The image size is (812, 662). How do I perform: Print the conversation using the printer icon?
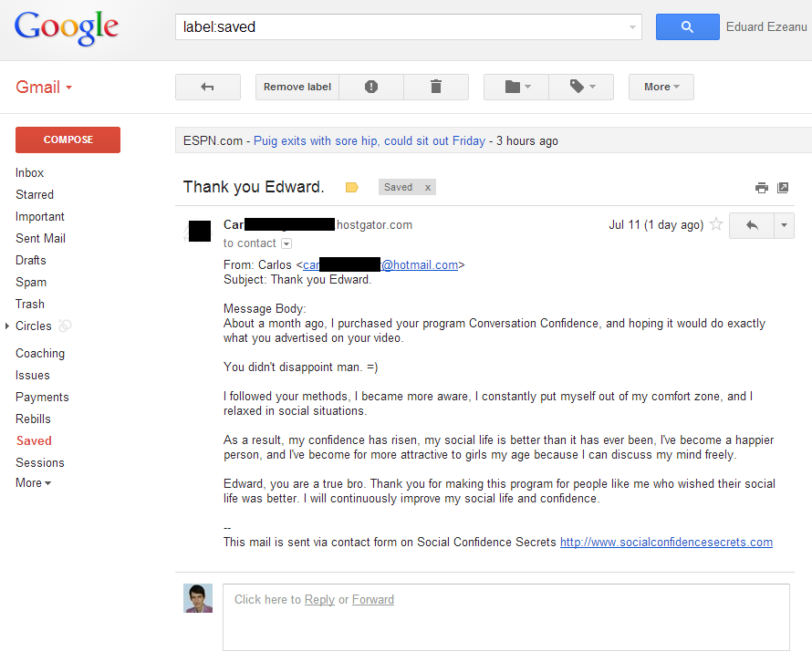pyautogui.click(x=761, y=187)
